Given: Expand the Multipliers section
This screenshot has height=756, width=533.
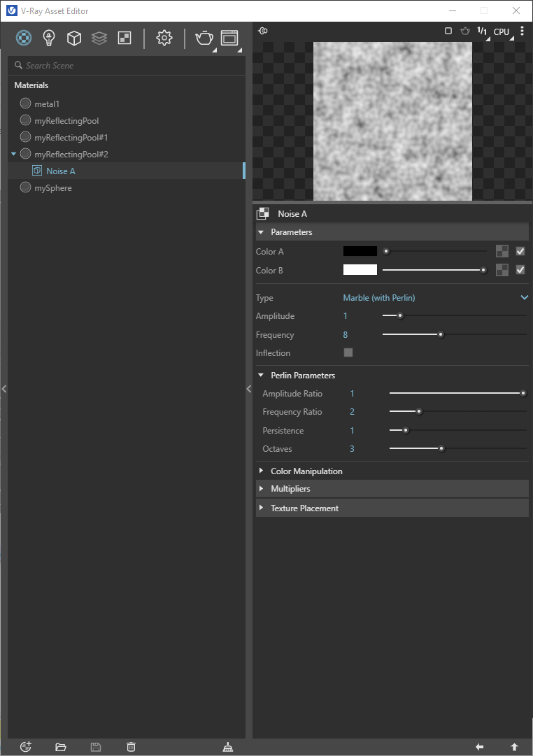Looking at the screenshot, I should 261,488.
